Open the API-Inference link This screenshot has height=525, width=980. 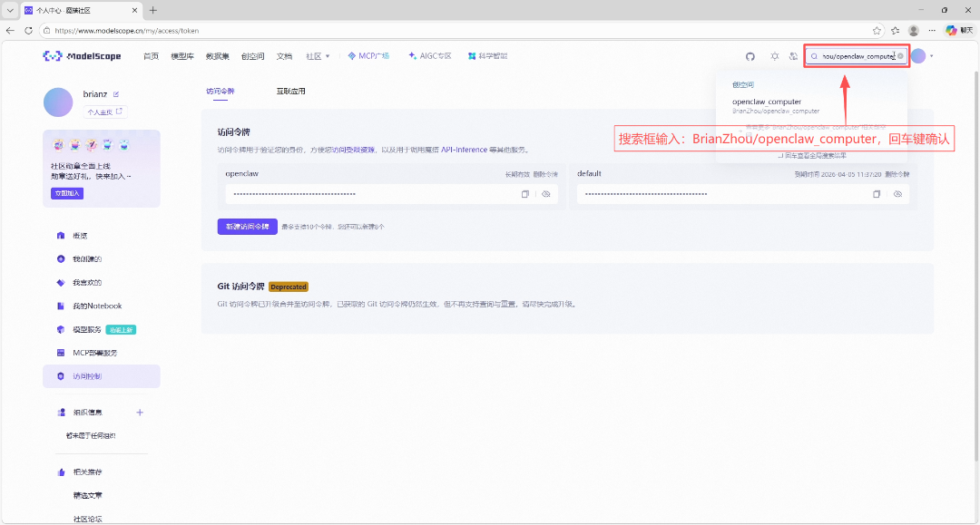pyautogui.click(x=464, y=150)
